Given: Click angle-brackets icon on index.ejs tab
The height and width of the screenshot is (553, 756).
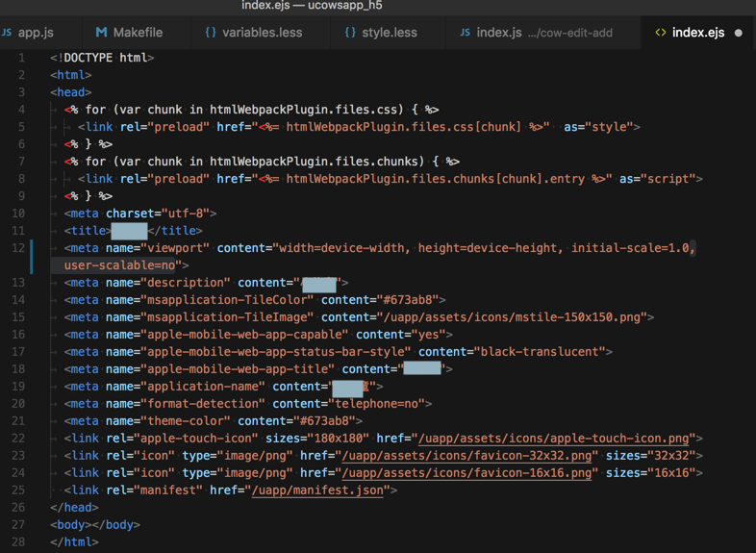Looking at the screenshot, I should pos(661,33).
